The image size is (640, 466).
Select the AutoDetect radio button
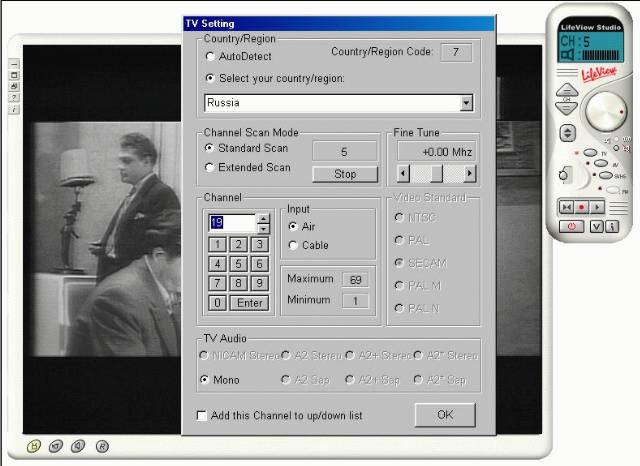pos(210,56)
